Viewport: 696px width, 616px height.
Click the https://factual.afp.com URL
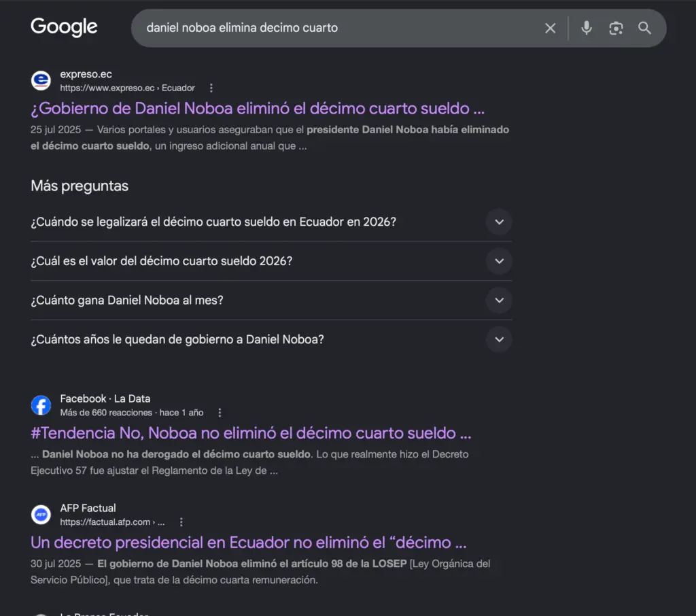point(112,522)
